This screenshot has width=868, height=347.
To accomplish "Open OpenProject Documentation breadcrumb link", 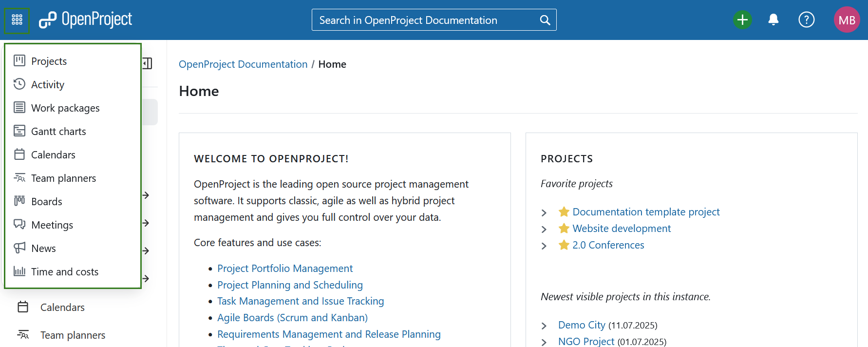I will (243, 64).
